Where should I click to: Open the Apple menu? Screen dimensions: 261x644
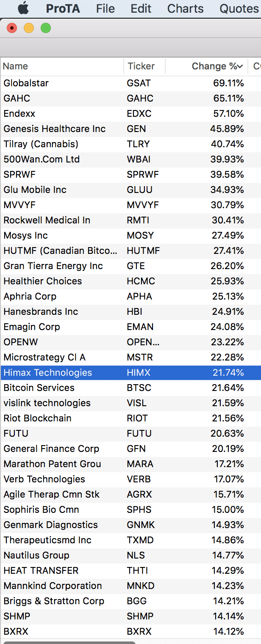tap(23, 8)
